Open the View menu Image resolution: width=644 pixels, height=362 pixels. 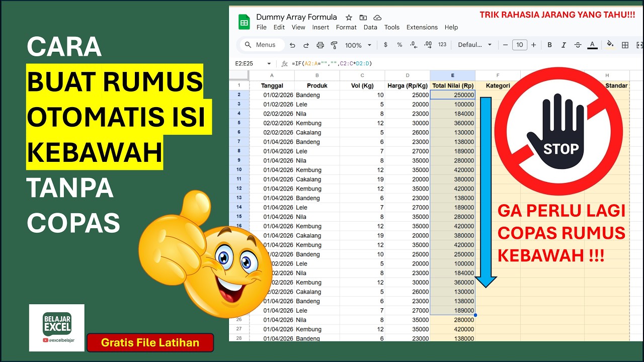pyautogui.click(x=298, y=27)
